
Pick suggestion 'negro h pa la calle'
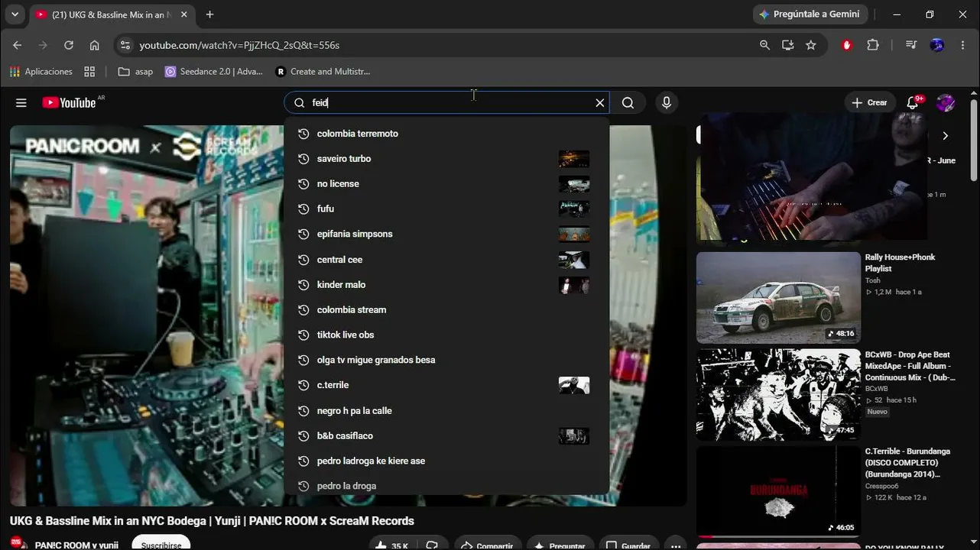pyautogui.click(x=446, y=411)
